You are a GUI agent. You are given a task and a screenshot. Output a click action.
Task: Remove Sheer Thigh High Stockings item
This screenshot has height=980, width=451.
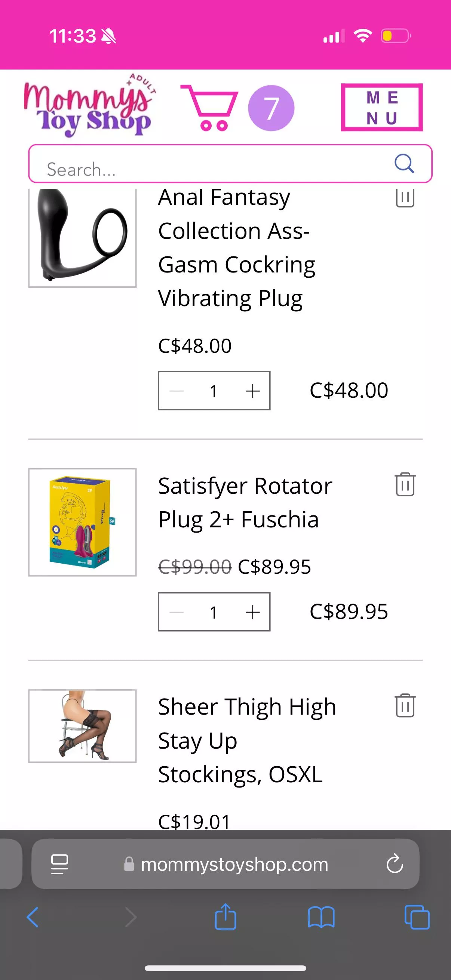click(x=405, y=706)
